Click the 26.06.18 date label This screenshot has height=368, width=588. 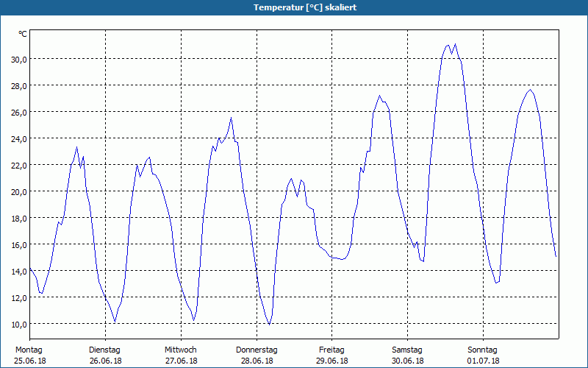(x=106, y=361)
